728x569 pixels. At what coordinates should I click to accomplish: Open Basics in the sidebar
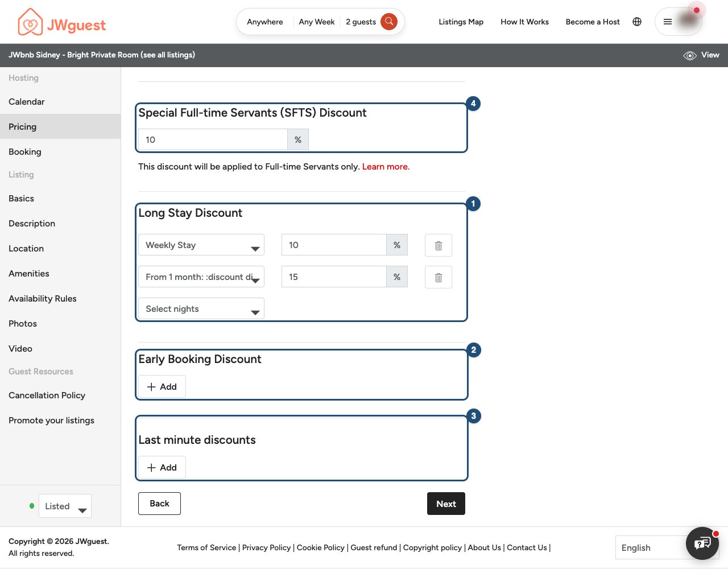click(x=60, y=199)
